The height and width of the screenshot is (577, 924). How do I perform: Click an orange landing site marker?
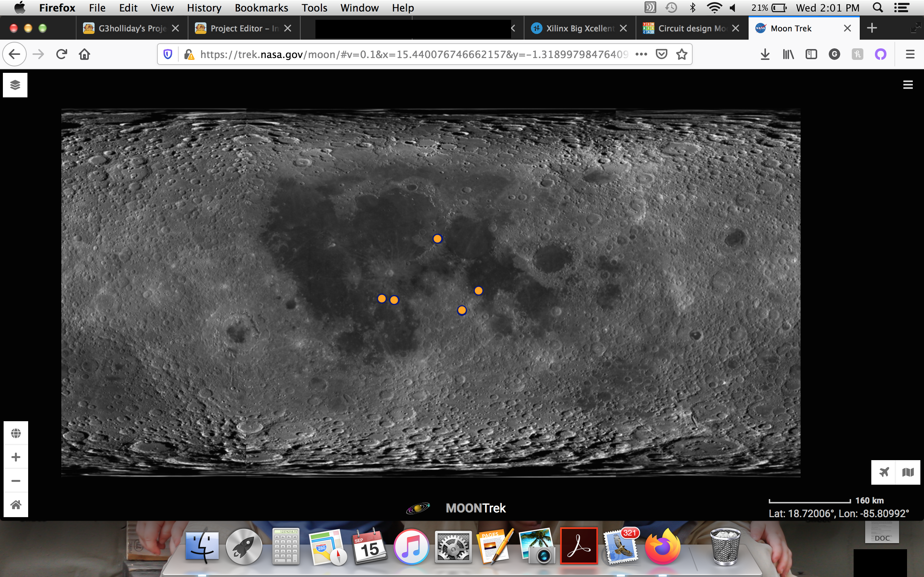pos(437,238)
